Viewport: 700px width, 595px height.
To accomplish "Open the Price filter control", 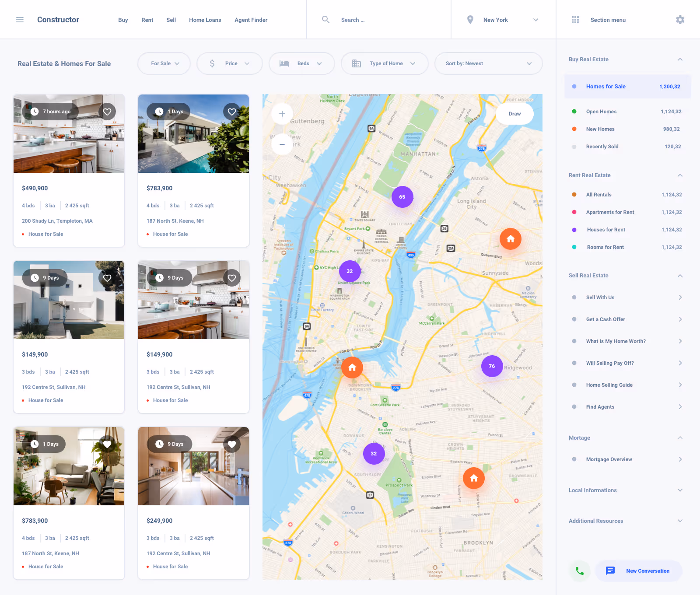I will (229, 63).
